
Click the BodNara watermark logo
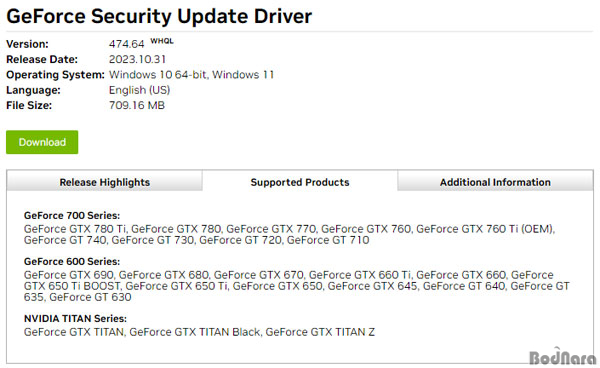coord(562,357)
